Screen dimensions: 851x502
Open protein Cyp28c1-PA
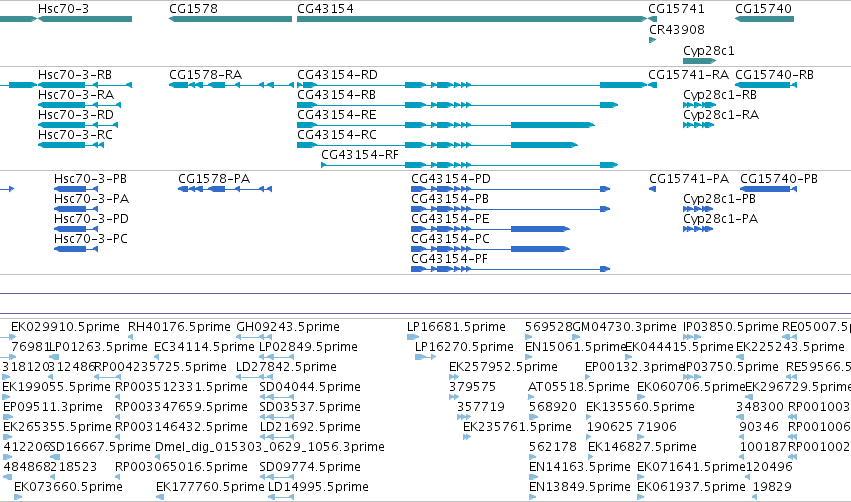(x=721, y=219)
